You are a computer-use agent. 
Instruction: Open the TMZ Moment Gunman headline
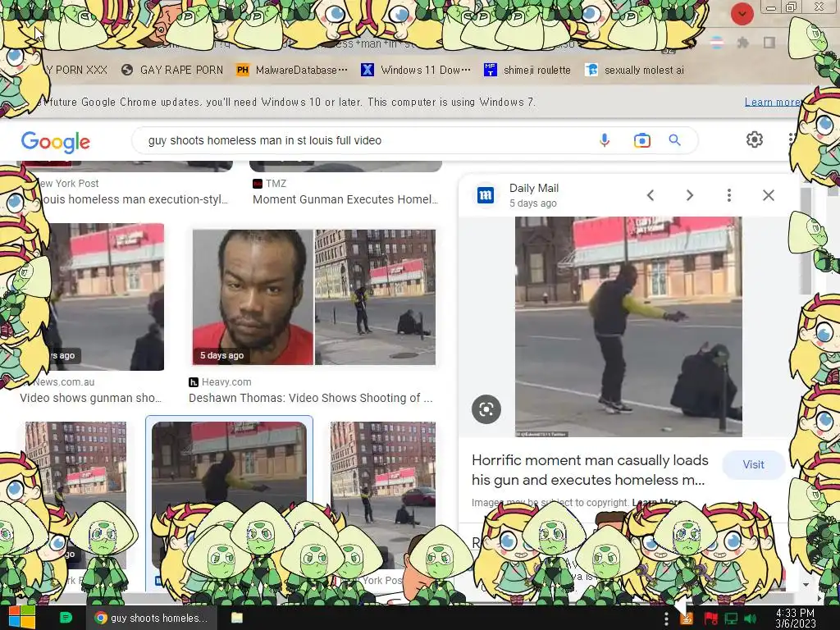tap(345, 199)
